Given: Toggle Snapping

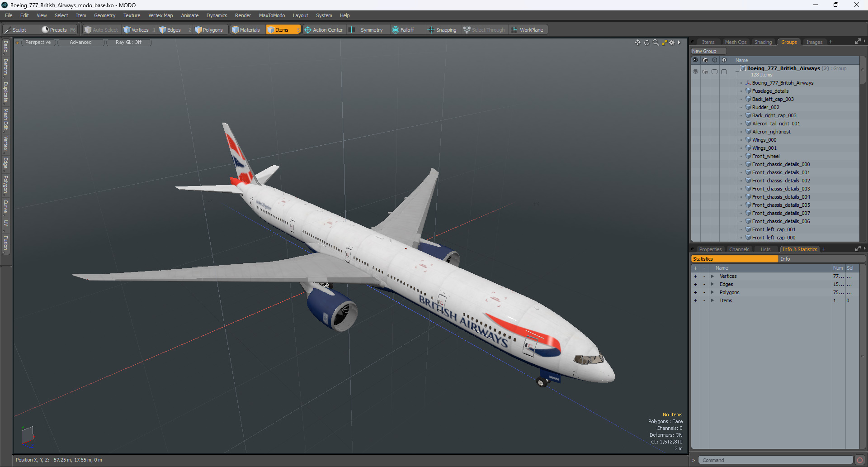Looking at the screenshot, I should pos(442,30).
